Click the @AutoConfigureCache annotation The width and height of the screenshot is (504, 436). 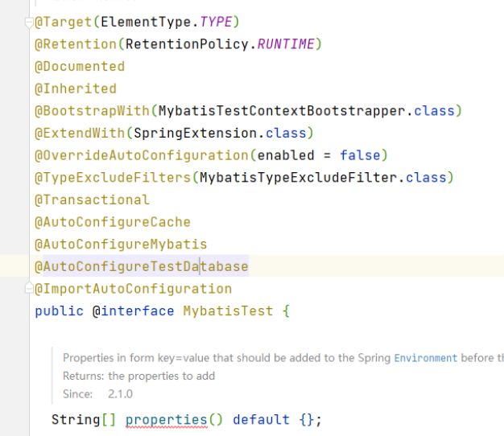[x=113, y=222]
